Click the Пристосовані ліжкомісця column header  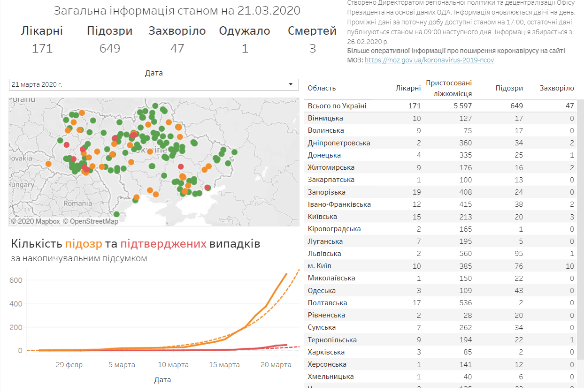point(448,88)
